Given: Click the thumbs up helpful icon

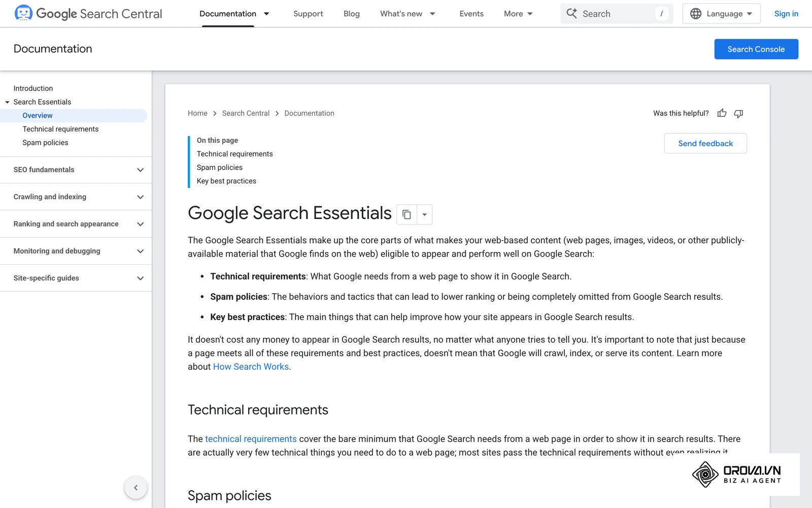Looking at the screenshot, I should click(722, 113).
